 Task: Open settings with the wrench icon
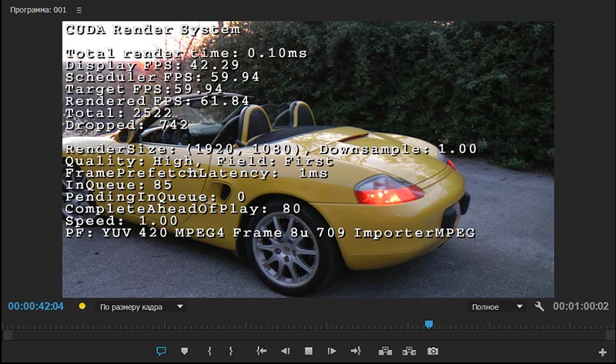click(x=540, y=306)
